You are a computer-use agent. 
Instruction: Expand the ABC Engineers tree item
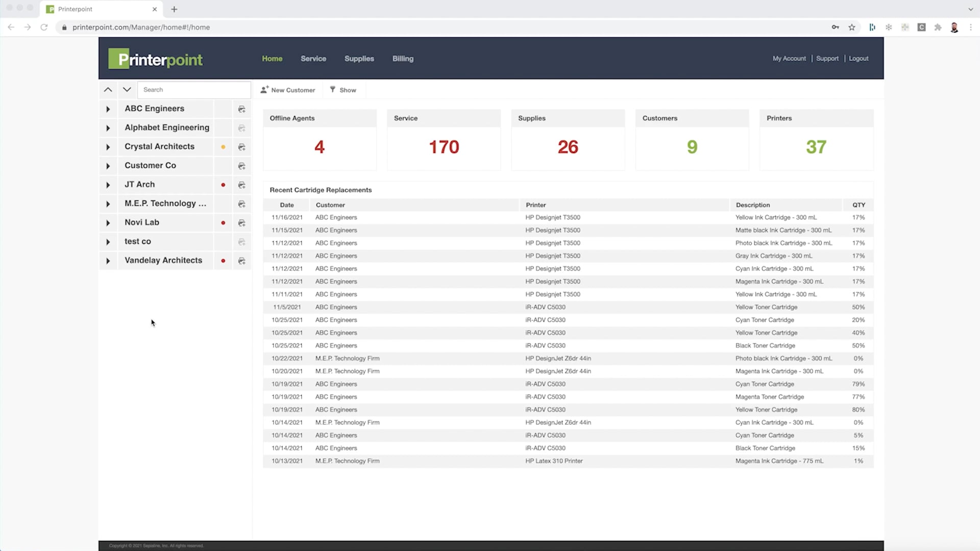tap(108, 108)
